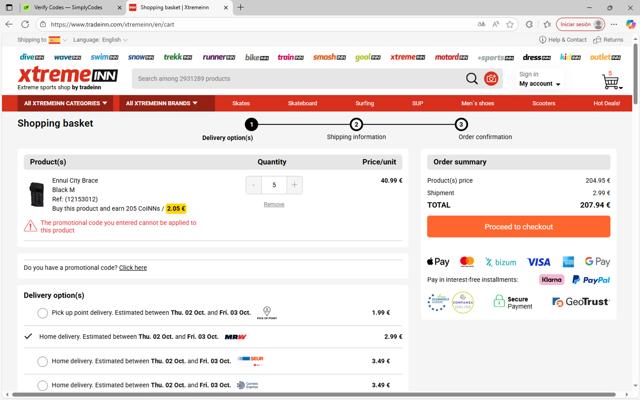Open the SUP menu item
The width and height of the screenshot is (640, 400).
[418, 103]
